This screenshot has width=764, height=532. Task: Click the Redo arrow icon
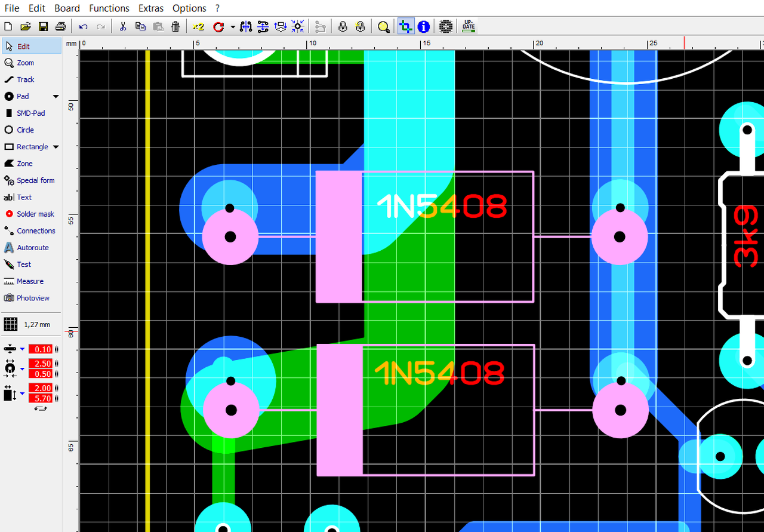tap(101, 26)
